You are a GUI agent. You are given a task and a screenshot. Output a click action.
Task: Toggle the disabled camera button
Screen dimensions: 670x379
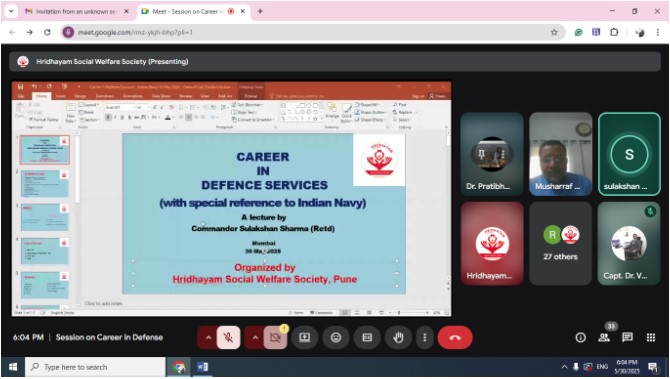[275, 338]
